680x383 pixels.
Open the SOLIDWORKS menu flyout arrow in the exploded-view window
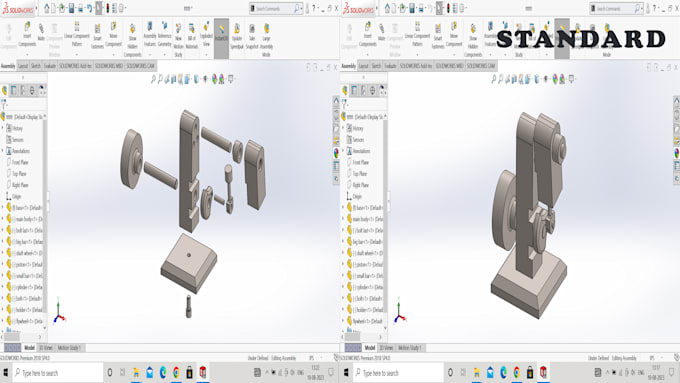(x=36, y=8)
